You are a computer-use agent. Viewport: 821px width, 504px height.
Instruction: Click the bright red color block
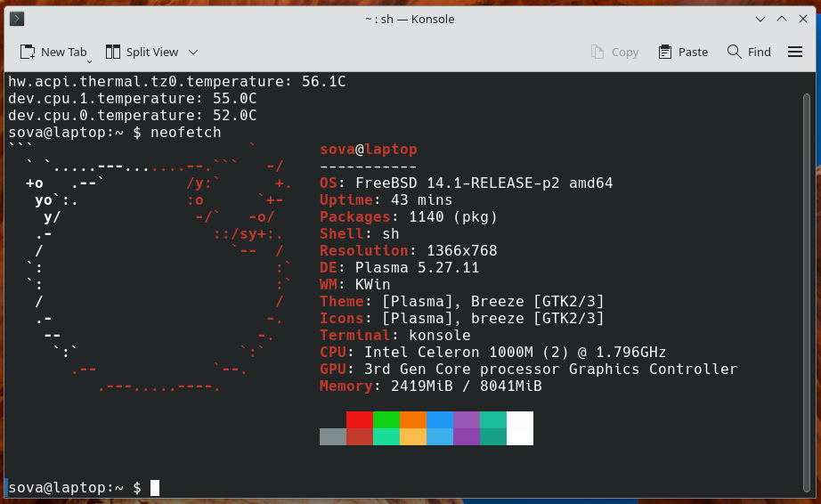pyautogui.click(x=360, y=419)
